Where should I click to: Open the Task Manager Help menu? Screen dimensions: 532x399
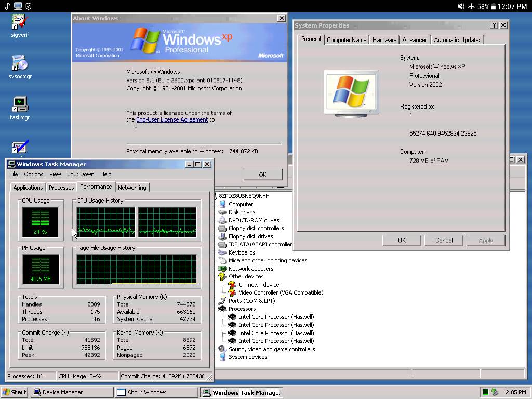point(105,174)
